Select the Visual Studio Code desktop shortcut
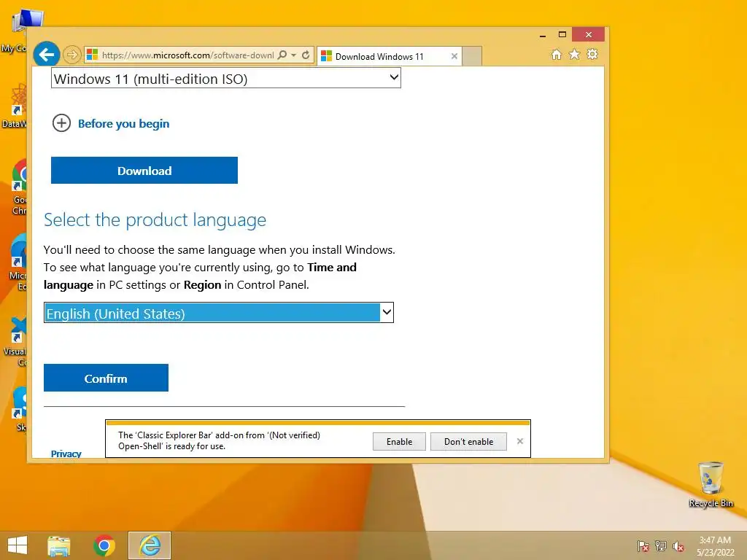The image size is (747, 560). pos(15,341)
